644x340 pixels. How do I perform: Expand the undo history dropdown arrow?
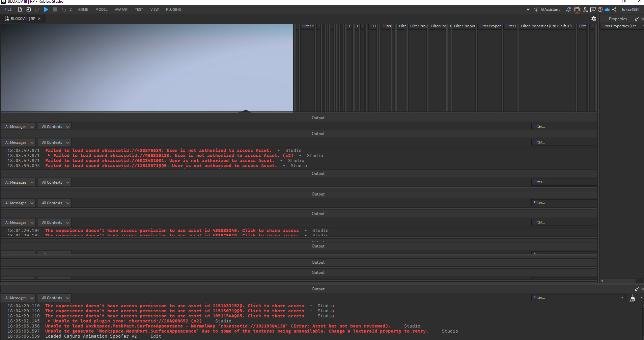[x=70, y=9]
